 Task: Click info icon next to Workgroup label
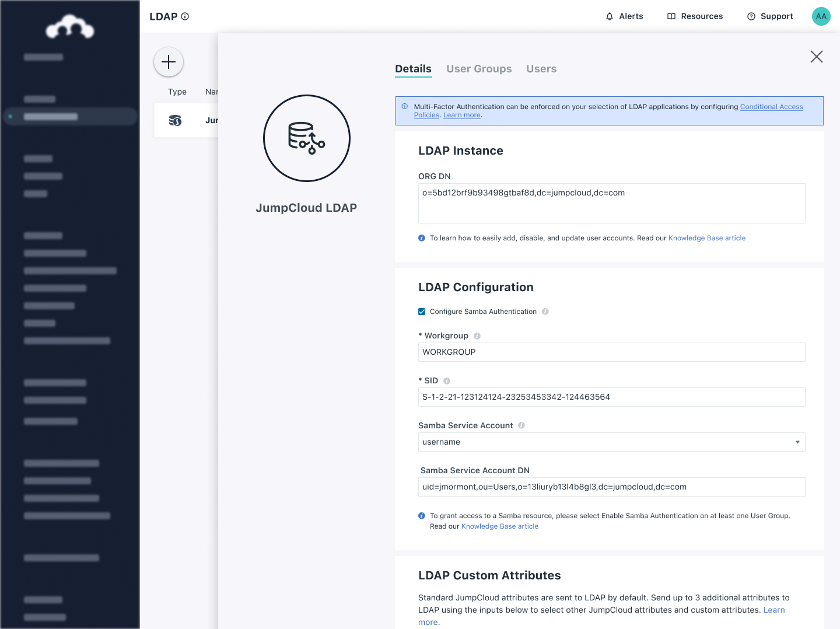click(x=477, y=336)
